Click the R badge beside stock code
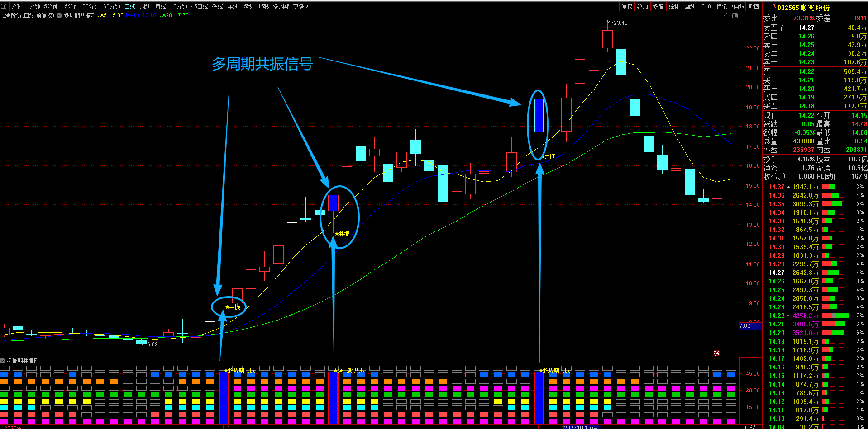 (x=774, y=6)
